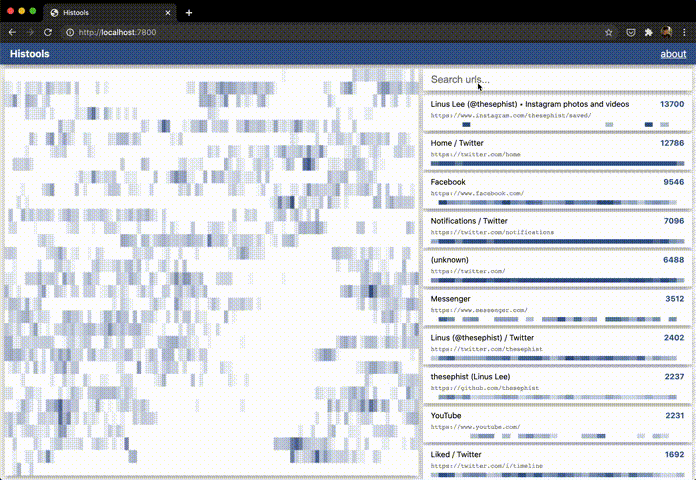Click the activity bar under Messenger
Viewport: 696px width, 480px height.
pyautogui.click(x=557, y=319)
